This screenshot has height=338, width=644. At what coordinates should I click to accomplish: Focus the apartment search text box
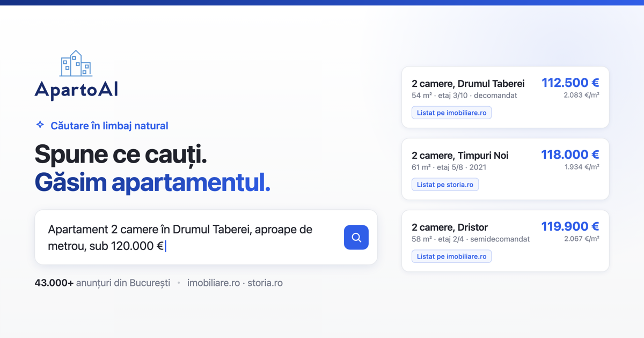coord(206,237)
